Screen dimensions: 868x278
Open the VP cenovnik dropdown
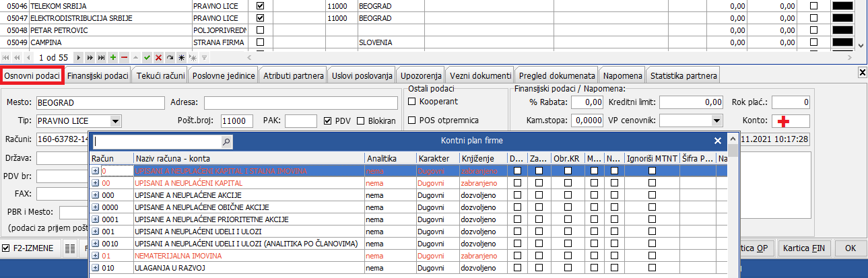[x=716, y=121]
